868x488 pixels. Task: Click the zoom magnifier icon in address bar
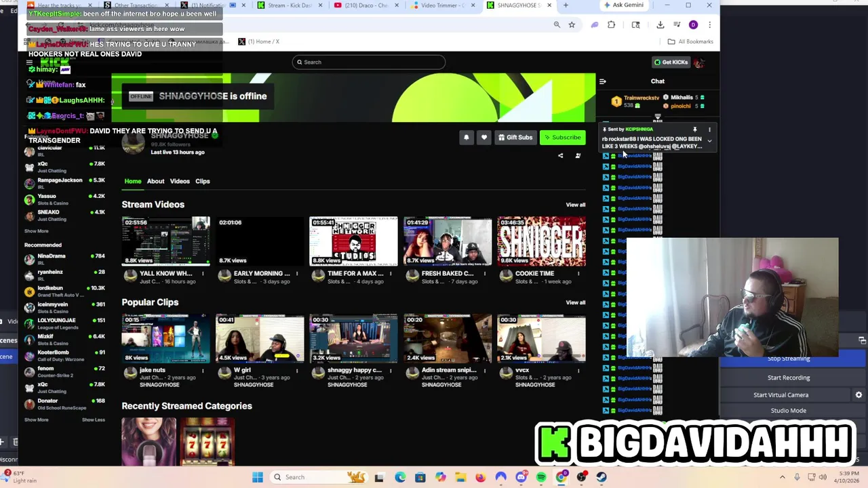click(557, 25)
